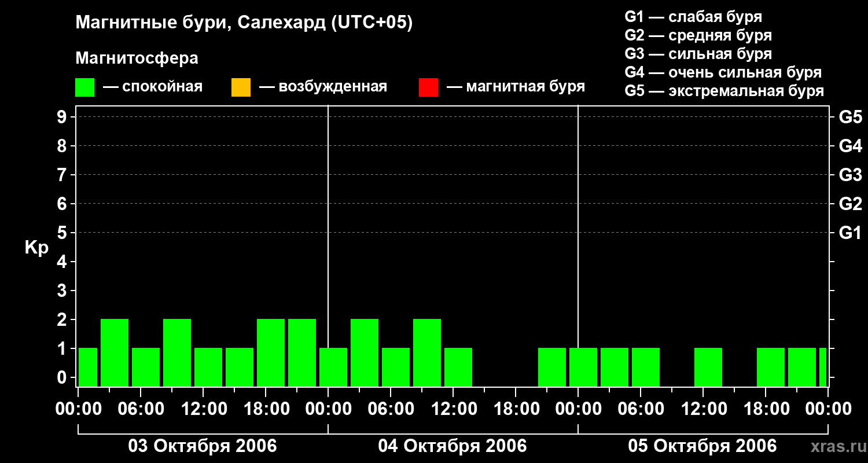The height and width of the screenshot is (463, 868).
Task: Click the 09:00–12:00 bar on 04 Октября
Action: tap(427, 352)
